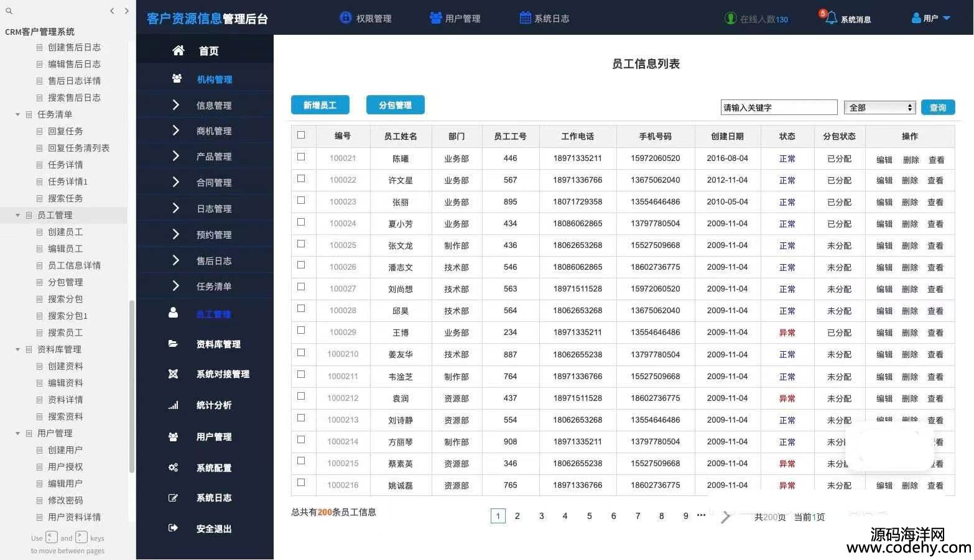Screen dimensions: 974x560
Task: Click the left panel vertical scrollbar
Action: (x=131, y=387)
